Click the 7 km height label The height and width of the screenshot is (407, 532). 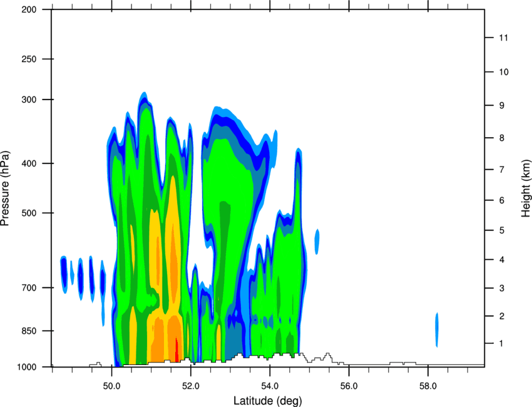502,170
